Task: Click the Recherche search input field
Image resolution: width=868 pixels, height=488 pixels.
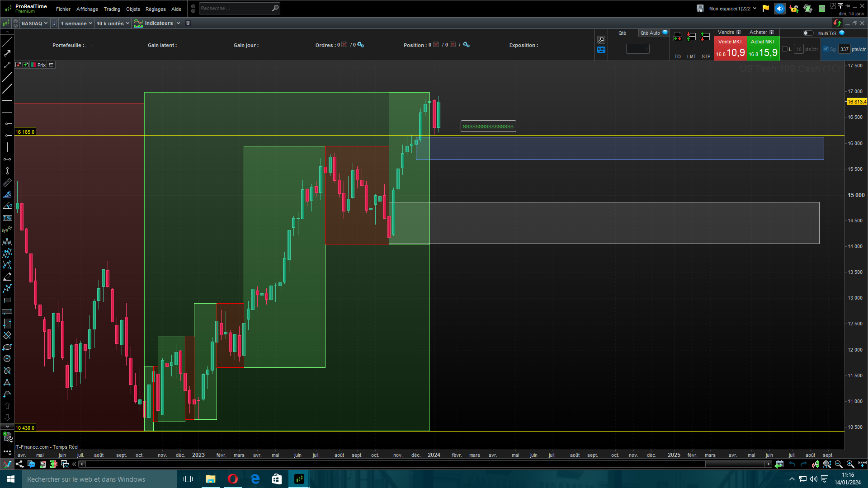Action: pyautogui.click(x=235, y=9)
